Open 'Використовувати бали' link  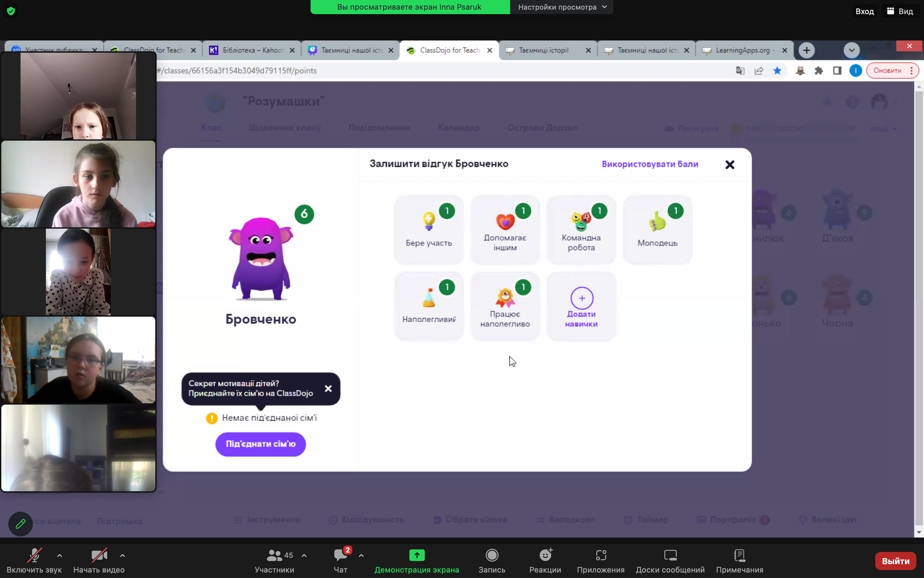(650, 164)
